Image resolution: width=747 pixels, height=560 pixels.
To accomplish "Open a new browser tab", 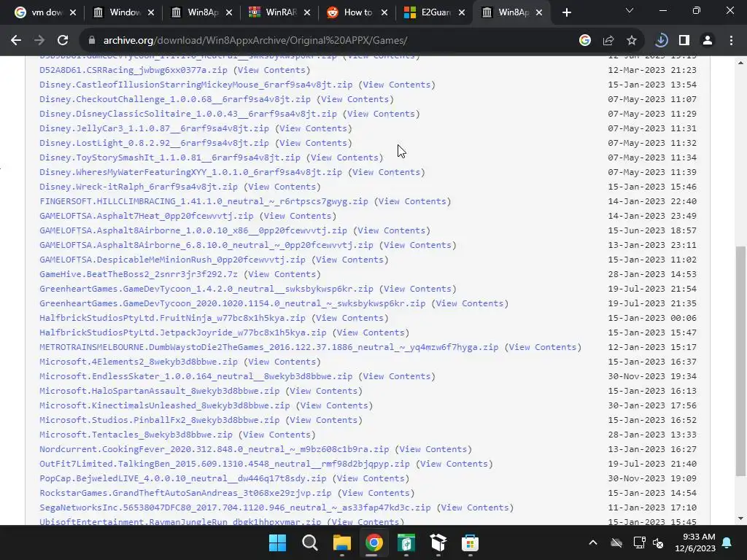I will tap(566, 12).
